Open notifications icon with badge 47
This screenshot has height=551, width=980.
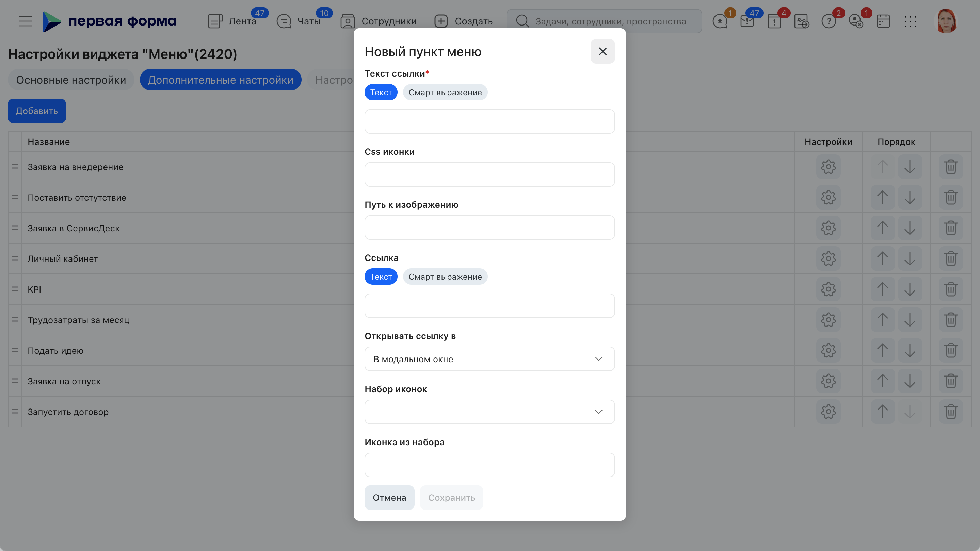click(x=747, y=21)
